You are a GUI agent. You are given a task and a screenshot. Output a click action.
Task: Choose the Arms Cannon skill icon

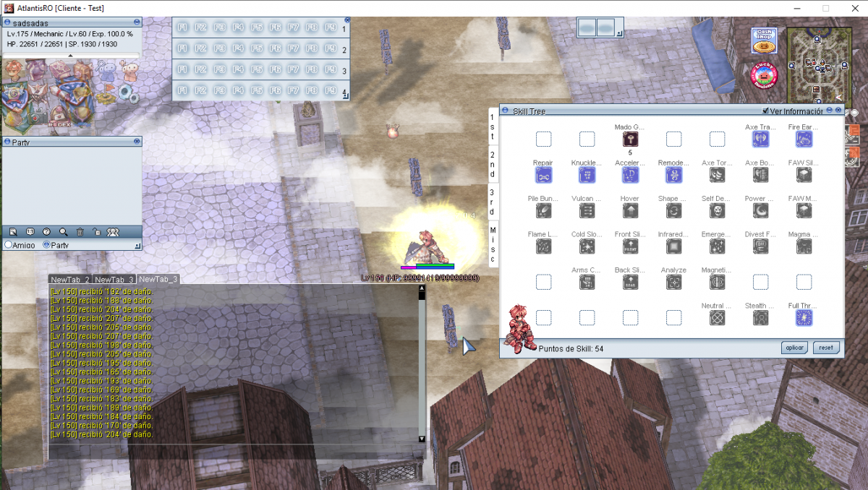[x=587, y=282]
